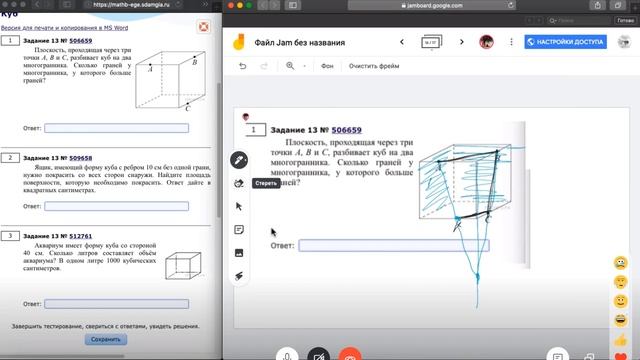Screen dimensions: 640x360
Task: Click the jamboard.google.com address bar
Action: point(432,5)
